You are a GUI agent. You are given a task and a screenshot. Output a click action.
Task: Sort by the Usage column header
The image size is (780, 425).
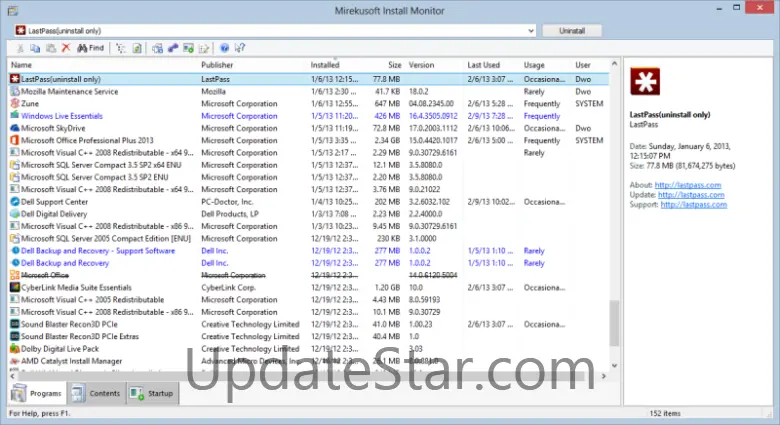(x=534, y=65)
